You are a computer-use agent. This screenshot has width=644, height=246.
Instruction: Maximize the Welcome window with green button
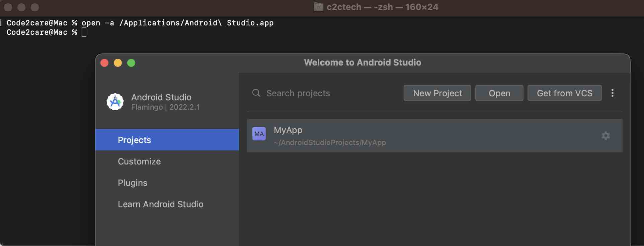point(131,63)
